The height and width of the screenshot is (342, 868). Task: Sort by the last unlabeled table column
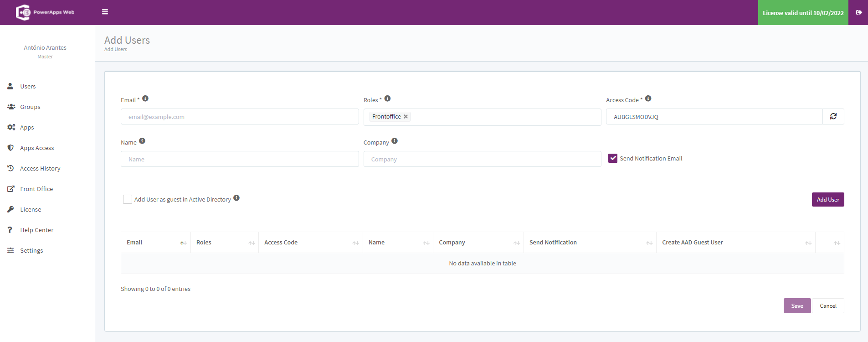[x=830, y=243]
